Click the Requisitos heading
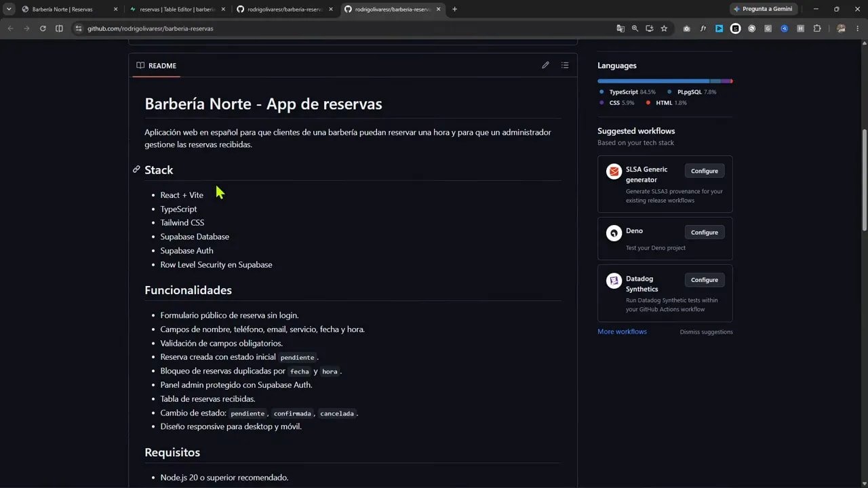The image size is (868, 488). click(172, 452)
